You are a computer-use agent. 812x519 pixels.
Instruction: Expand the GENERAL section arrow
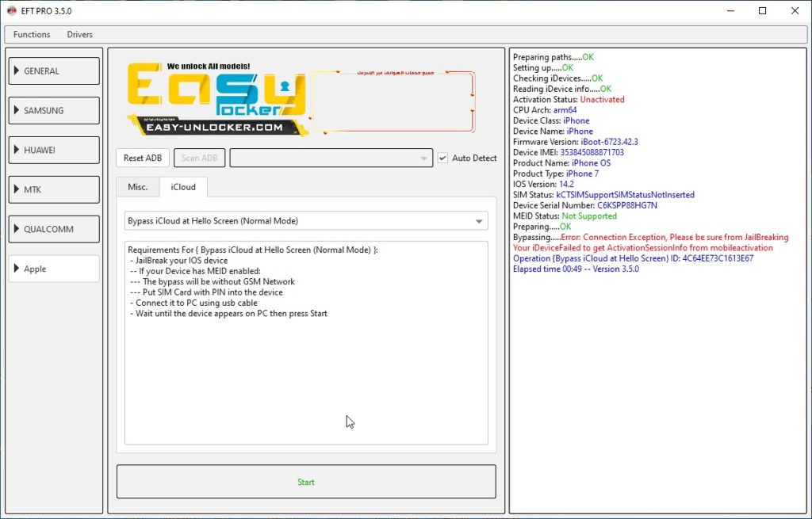coord(17,71)
